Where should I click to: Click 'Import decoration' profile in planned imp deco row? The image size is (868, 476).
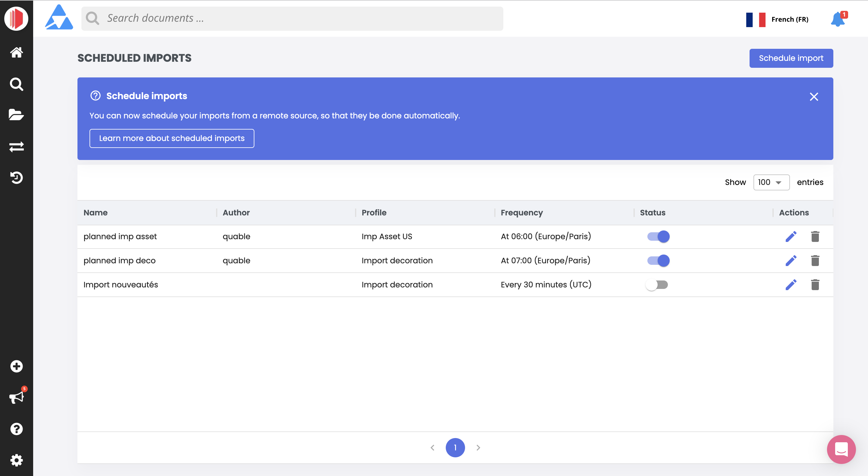[x=397, y=260]
